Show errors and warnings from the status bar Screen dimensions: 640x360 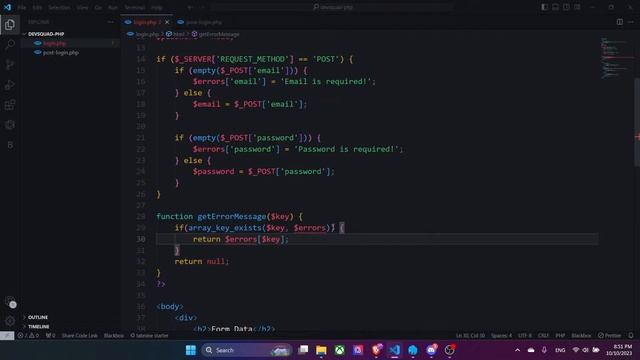tap(28, 336)
